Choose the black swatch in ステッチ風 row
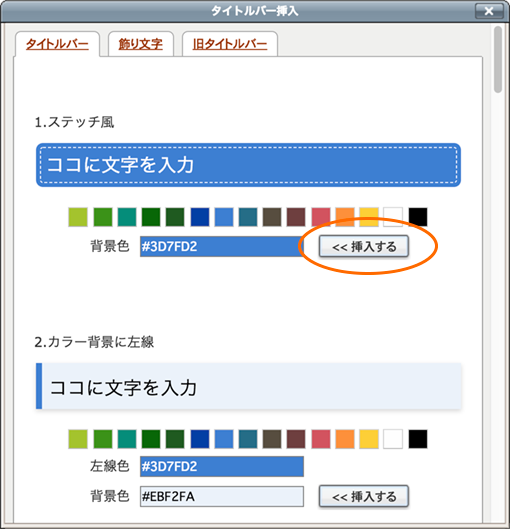This screenshot has height=529, width=510. tap(418, 217)
